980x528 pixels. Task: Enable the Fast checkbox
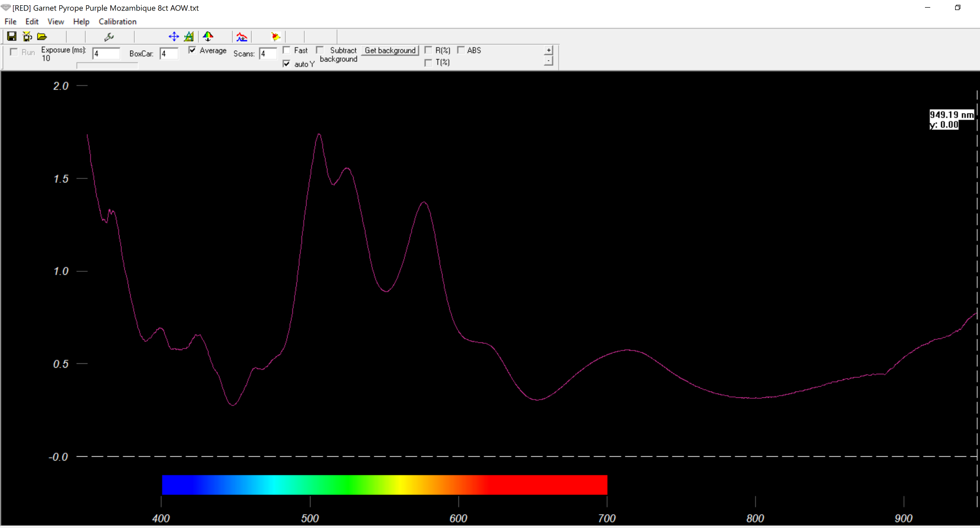click(287, 50)
